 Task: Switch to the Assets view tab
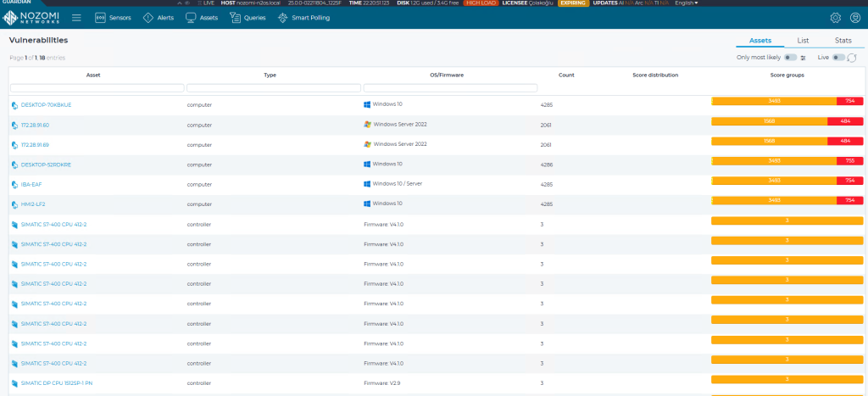click(760, 41)
